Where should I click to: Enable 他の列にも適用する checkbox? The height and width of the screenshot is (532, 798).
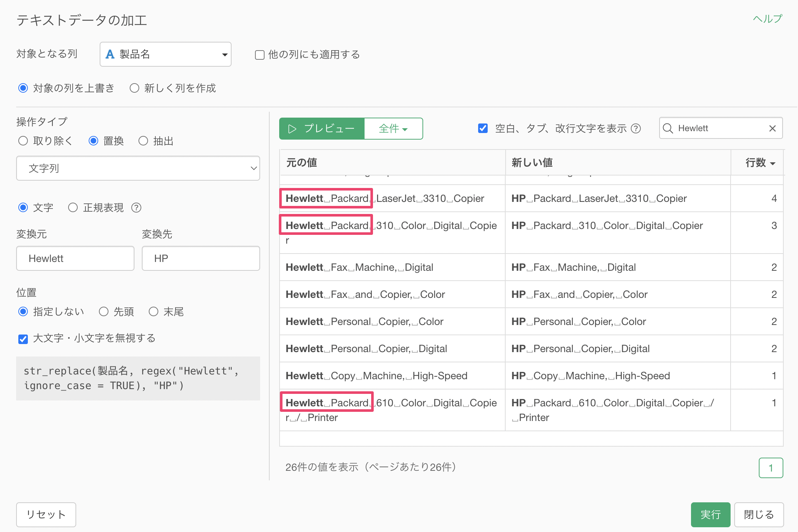point(260,55)
